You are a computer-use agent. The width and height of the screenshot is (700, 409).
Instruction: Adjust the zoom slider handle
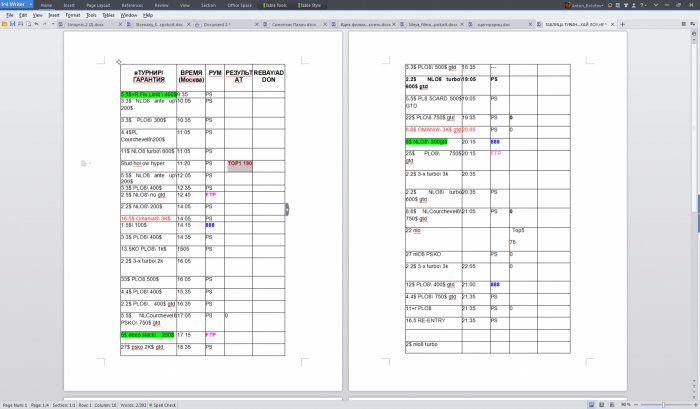(x=663, y=405)
